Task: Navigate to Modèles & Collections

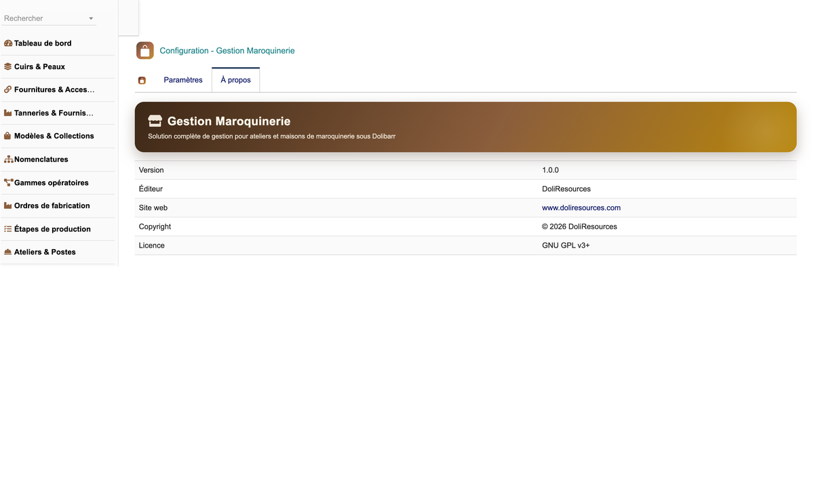Action: 54,136
